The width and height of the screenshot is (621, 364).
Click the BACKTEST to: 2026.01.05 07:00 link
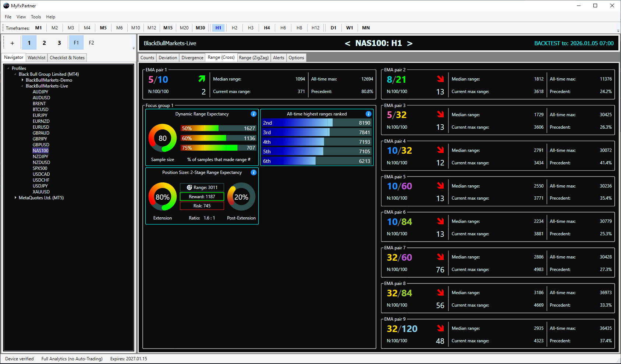coord(574,43)
